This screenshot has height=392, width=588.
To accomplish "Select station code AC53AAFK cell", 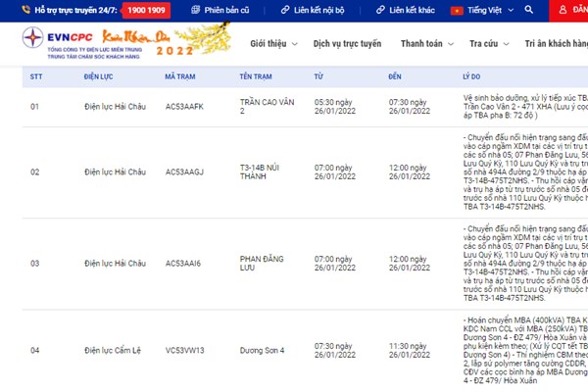I will (183, 107).
